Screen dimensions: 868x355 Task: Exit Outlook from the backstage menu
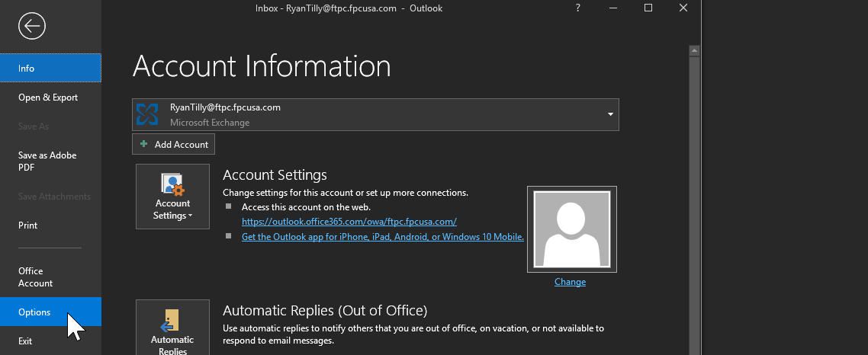(50, 341)
